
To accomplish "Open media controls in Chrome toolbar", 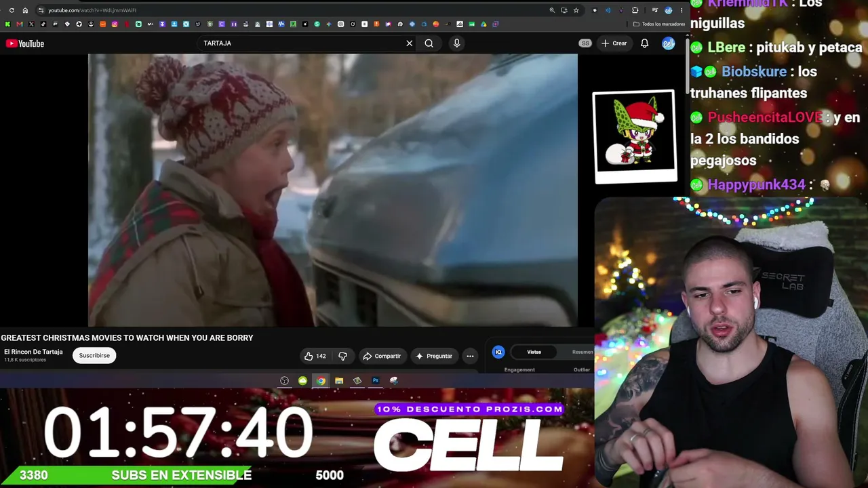I will coord(654,10).
